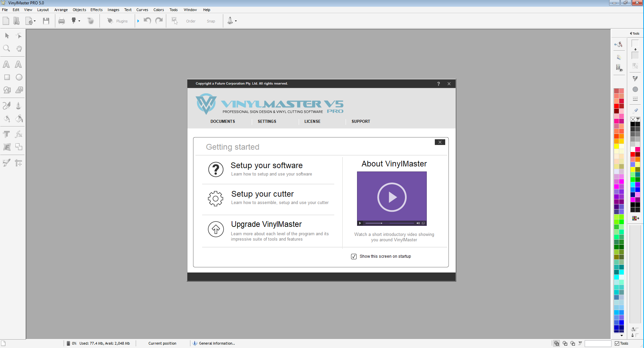Select the ellipse shape tool
This screenshot has width=644, height=348.
pos(19,77)
